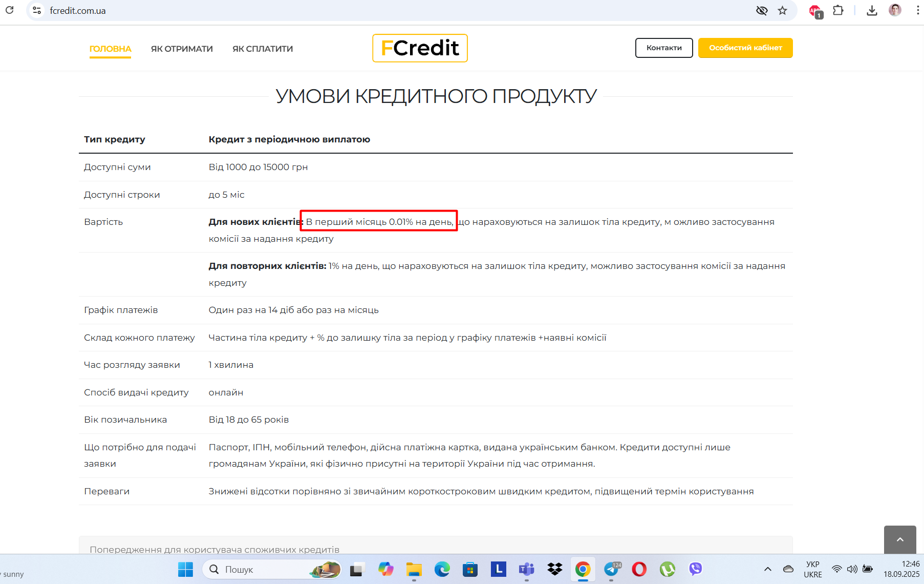Open Telegram from the taskbar

coord(611,569)
